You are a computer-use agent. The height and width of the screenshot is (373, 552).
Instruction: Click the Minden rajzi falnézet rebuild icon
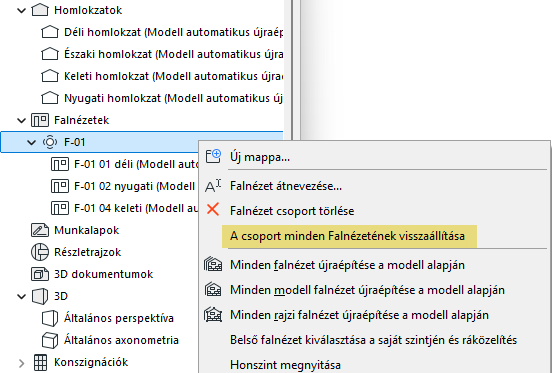point(213,314)
